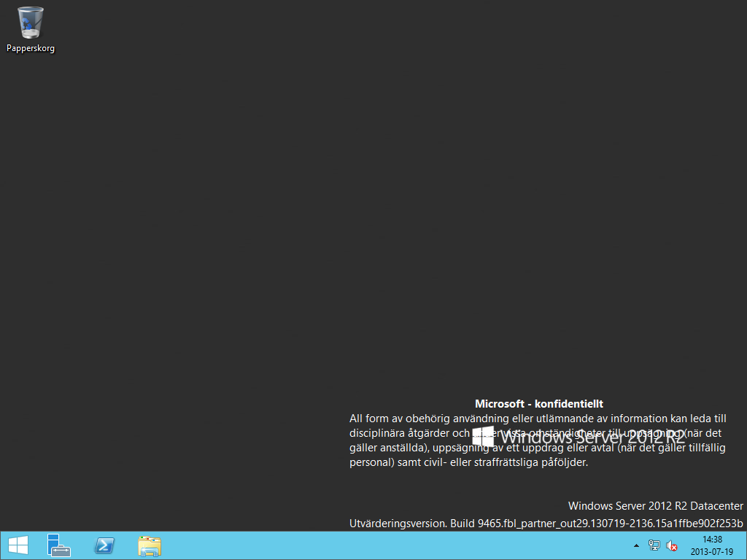Screen dimensions: 747x560
Task: Open the Start button on taskbar
Action: coord(18,545)
